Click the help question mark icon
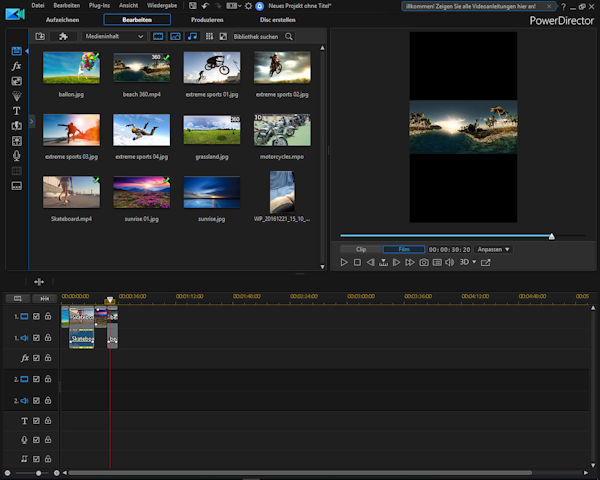This screenshot has width=600, height=480. (x=563, y=7)
